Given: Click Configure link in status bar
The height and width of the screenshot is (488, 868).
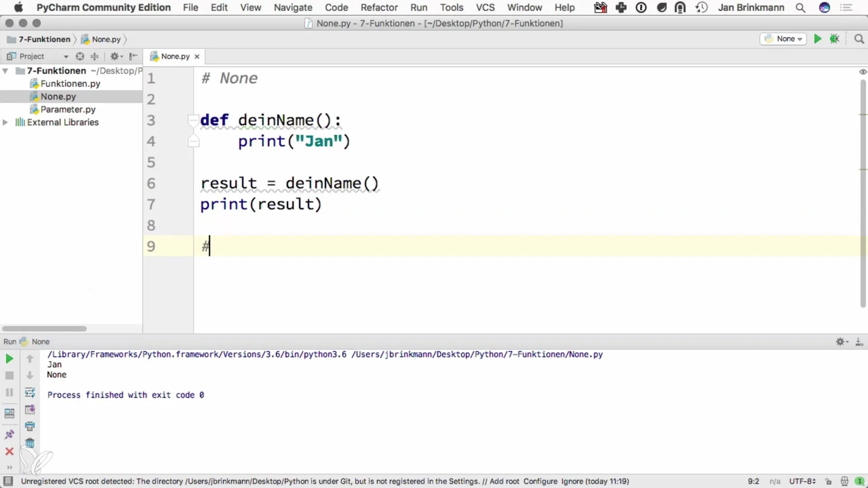Looking at the screenshot, I should coord(540,482).
